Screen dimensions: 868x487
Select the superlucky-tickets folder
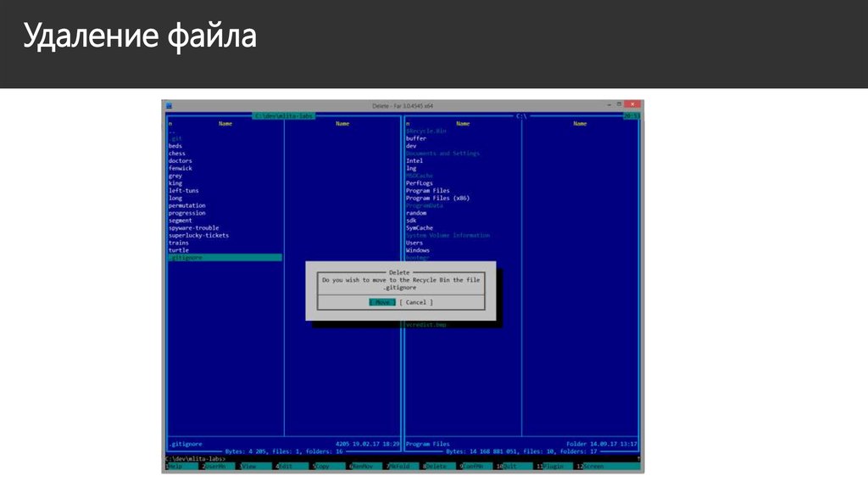199,235
